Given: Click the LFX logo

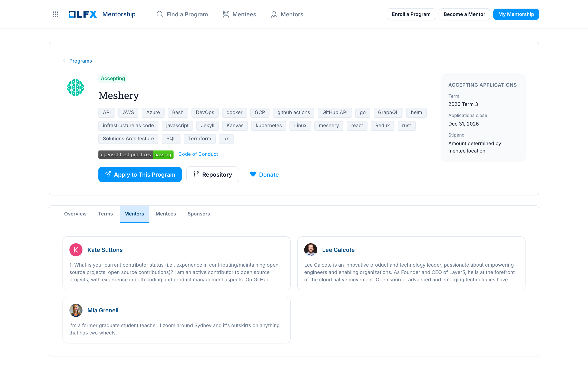Looking at the screenshot, I should 83,14.
